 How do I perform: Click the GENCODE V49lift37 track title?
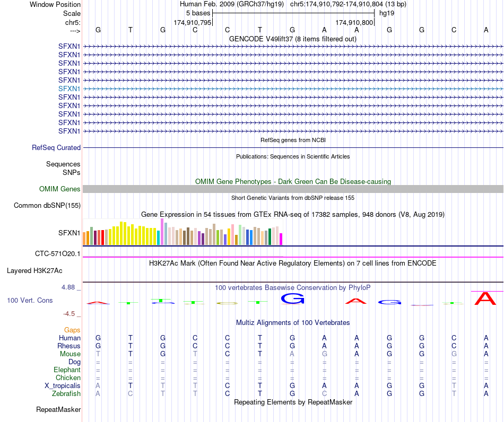(x=292, y=39)
